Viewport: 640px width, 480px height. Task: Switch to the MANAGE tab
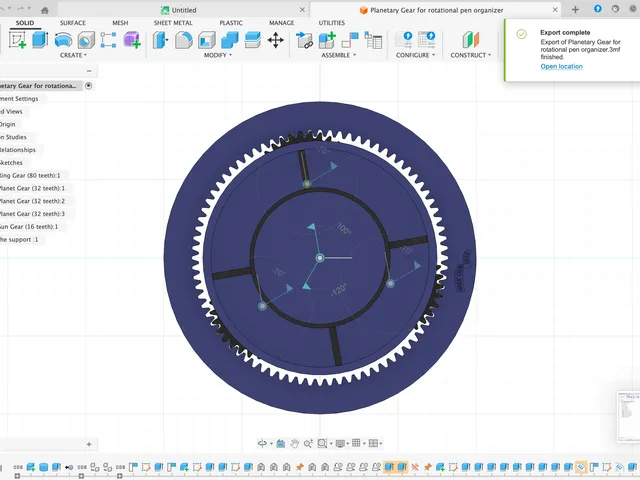(282, 23)
